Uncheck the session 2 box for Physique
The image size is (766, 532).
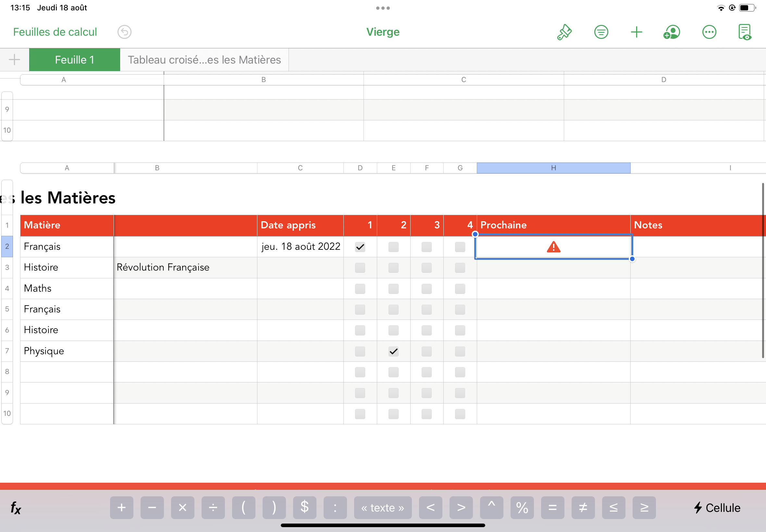[x=393, y=351]
